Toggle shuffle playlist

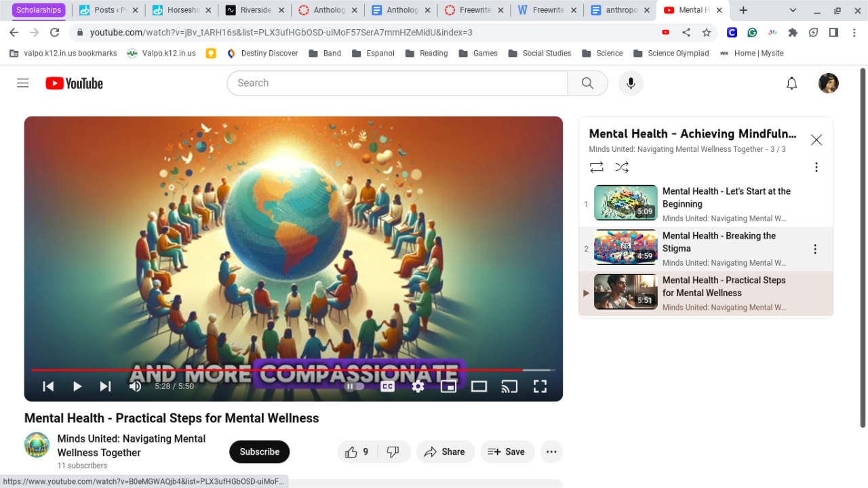[x=622, y=167]
